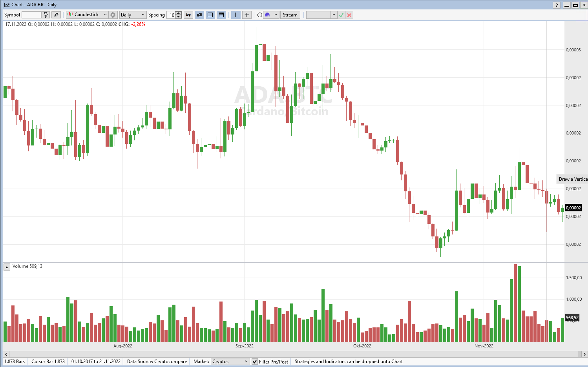
Task: Click inside the Symbol input field
Action: click(x=31, y=15)
